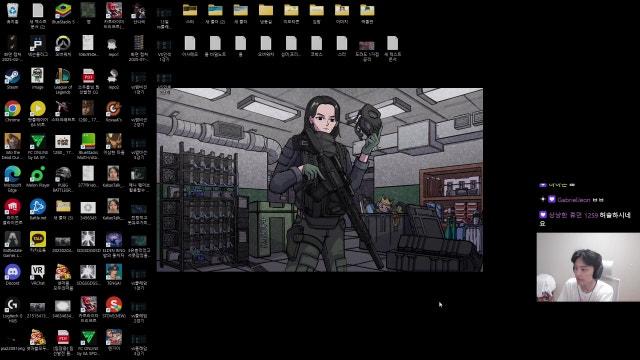Open the Recycle Bin desktop icon
This screenshot has height=360, width=640.
click(x=12, y=13)
